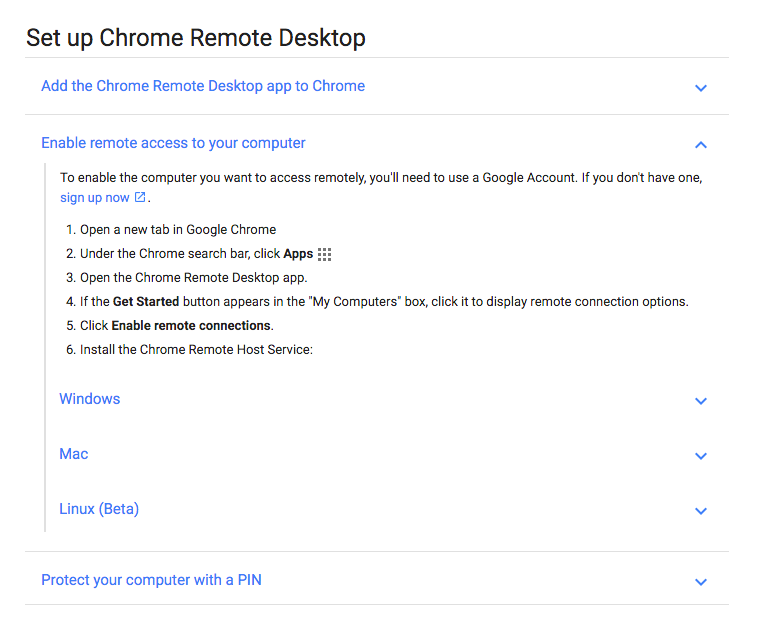
Task: Expand chevron for Add the Chrome Remote Desktop app
Action: pos(700,88)
